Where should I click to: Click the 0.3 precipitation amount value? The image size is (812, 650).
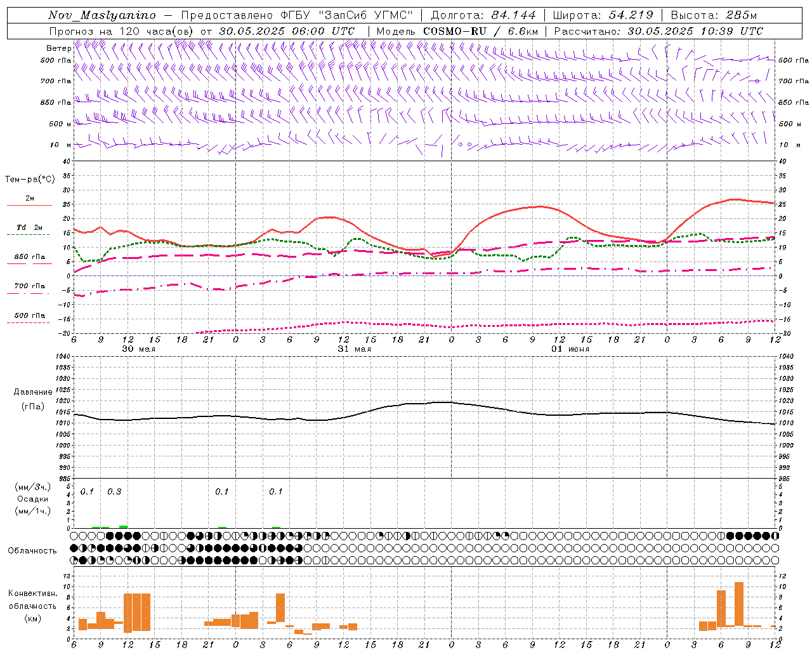(115, 492)
